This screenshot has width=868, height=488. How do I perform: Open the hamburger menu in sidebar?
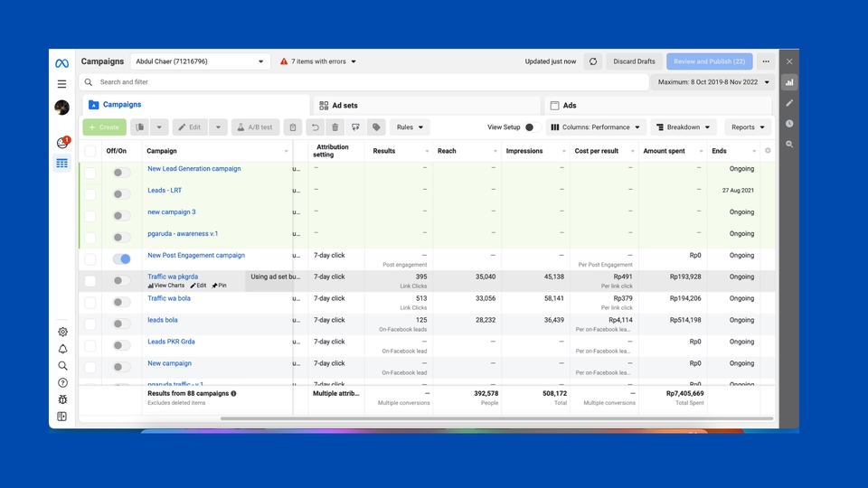62,84
